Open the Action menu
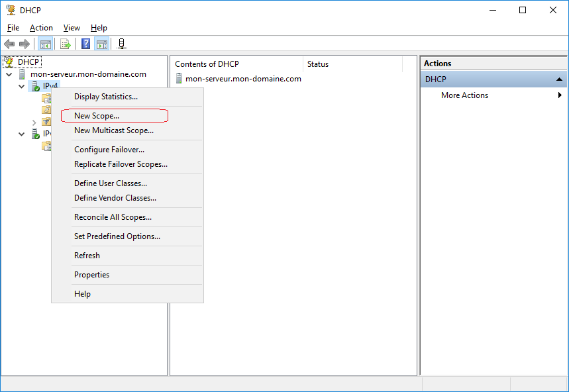The width and height of the screenshot is (569, 392). click(41, 28)
